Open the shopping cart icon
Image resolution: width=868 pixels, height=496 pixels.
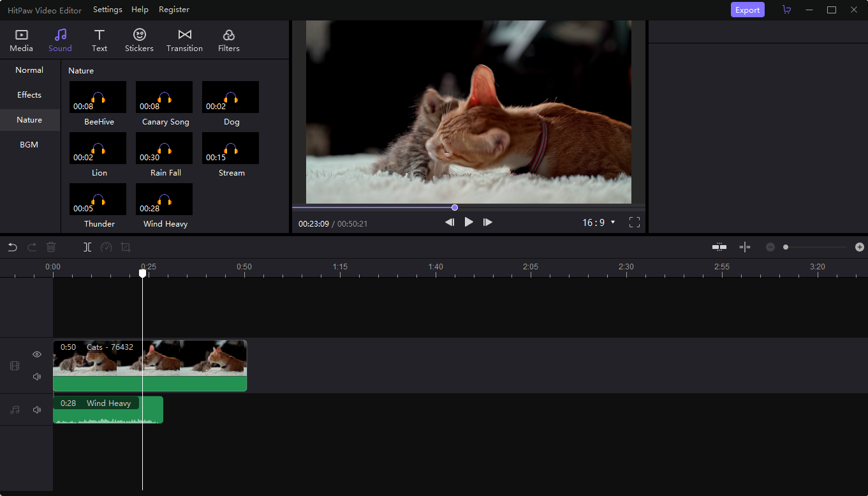pos(786,10)
